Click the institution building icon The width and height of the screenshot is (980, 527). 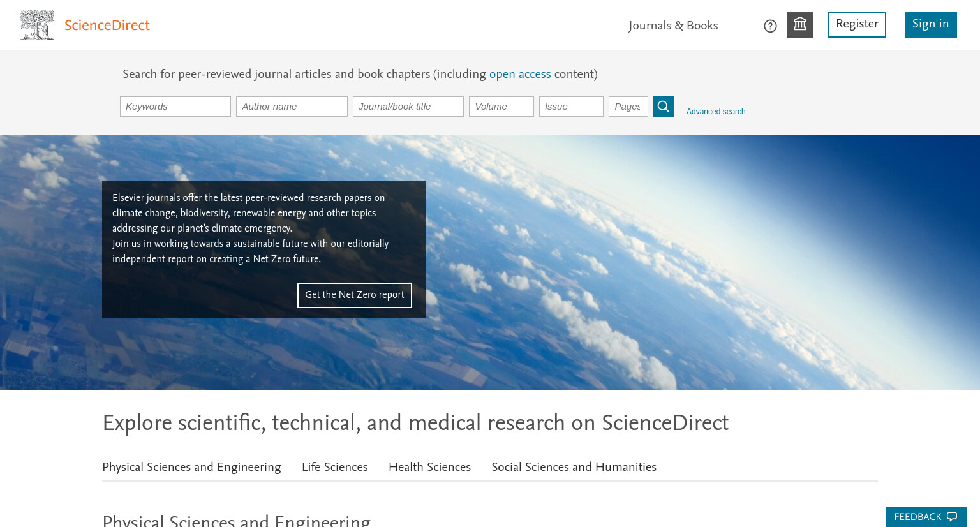[799, 25]
